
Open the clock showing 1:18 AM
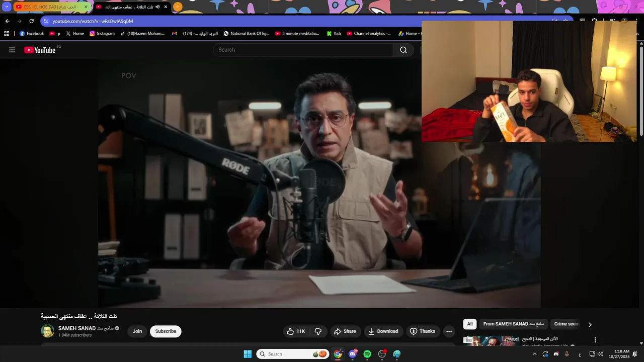pos(619,354)
